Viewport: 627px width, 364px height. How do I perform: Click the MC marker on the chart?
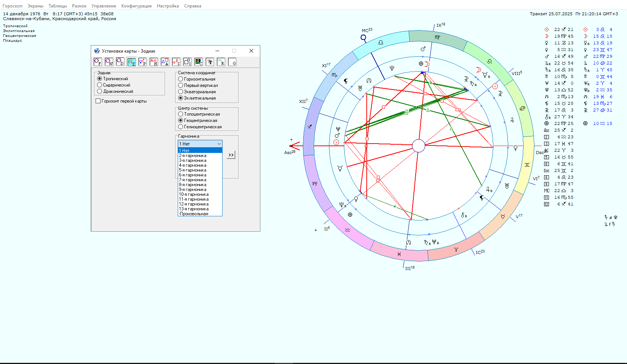coord(363,37)
